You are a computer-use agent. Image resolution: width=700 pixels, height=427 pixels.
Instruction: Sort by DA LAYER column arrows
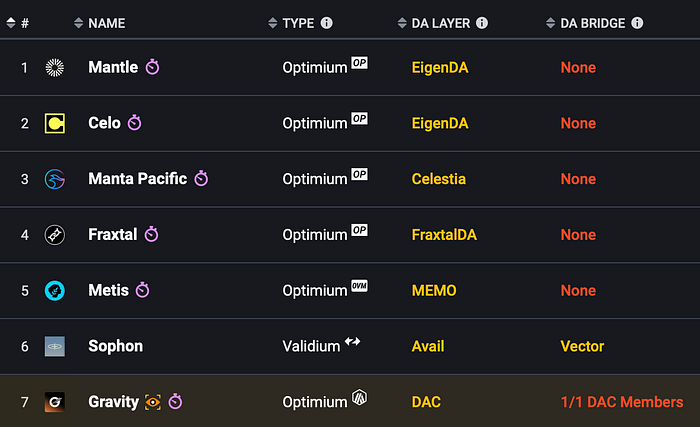pyautogui.click(x=402, y=23)
